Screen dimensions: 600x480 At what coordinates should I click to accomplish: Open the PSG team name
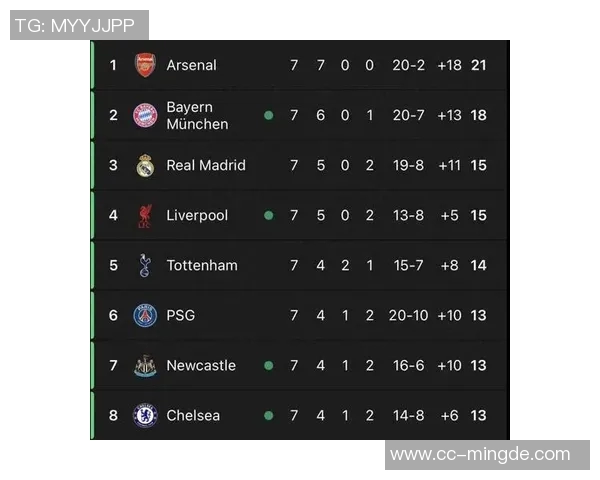tap(181, 315)
